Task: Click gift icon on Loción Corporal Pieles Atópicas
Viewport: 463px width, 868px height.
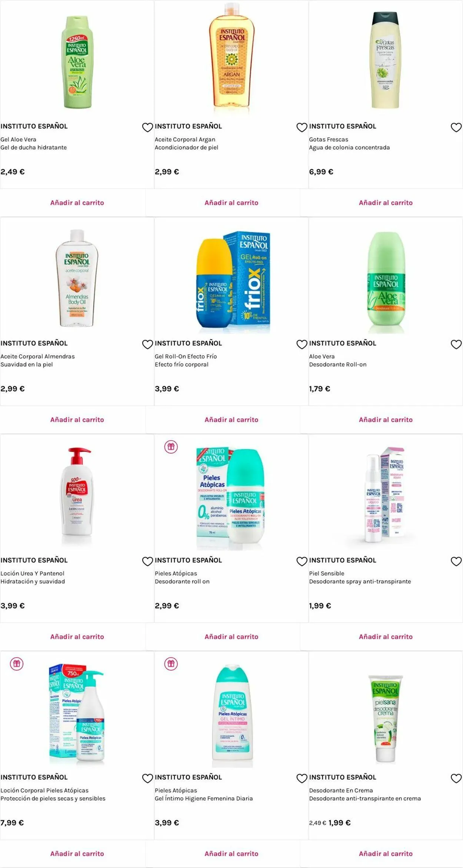Action: pos(17,664)
